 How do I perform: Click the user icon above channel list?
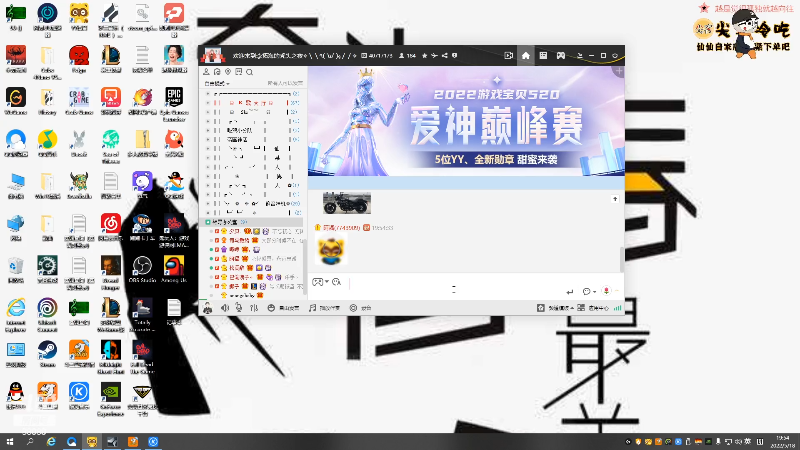pyautogui.click(x=207, y=72)
